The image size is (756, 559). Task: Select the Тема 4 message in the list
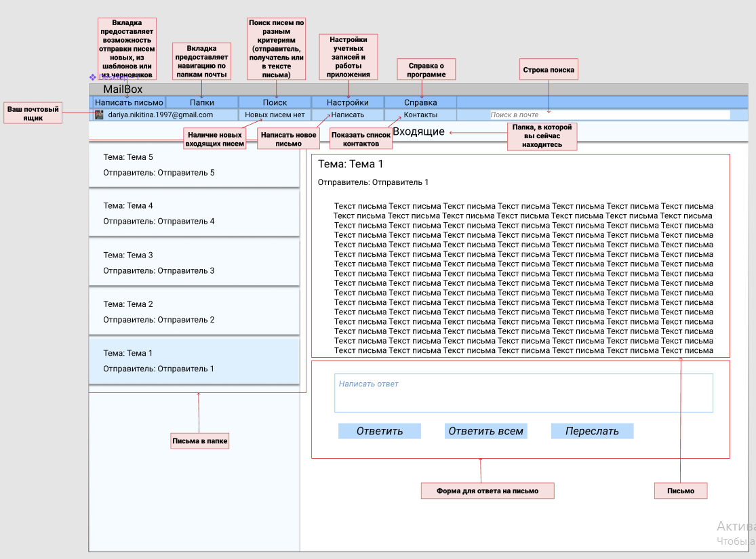195,213
